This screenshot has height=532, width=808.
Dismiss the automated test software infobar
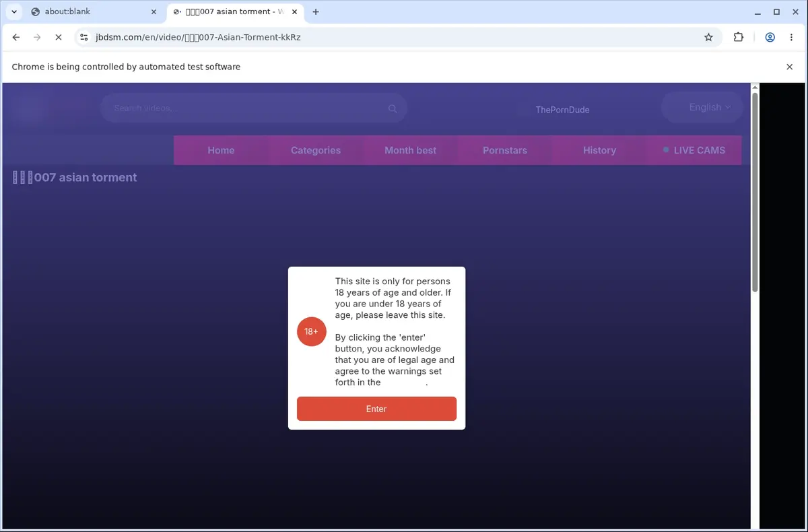tap(790, 67)
